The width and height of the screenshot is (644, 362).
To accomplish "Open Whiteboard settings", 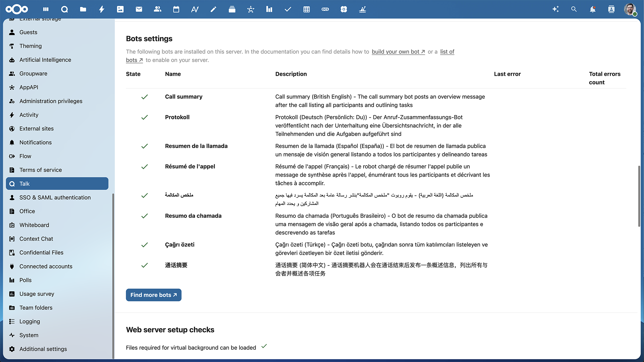I will [57, 225].
